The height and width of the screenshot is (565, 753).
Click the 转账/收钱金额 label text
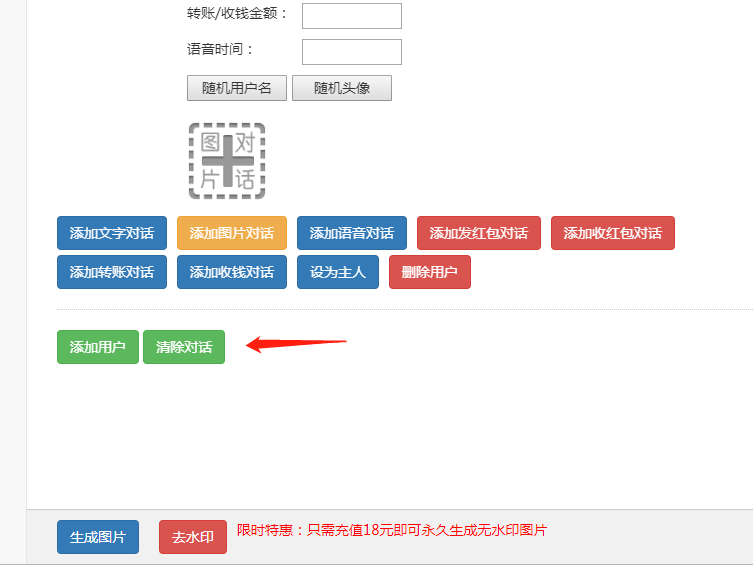pyautogui.click(x=238, y=14)
